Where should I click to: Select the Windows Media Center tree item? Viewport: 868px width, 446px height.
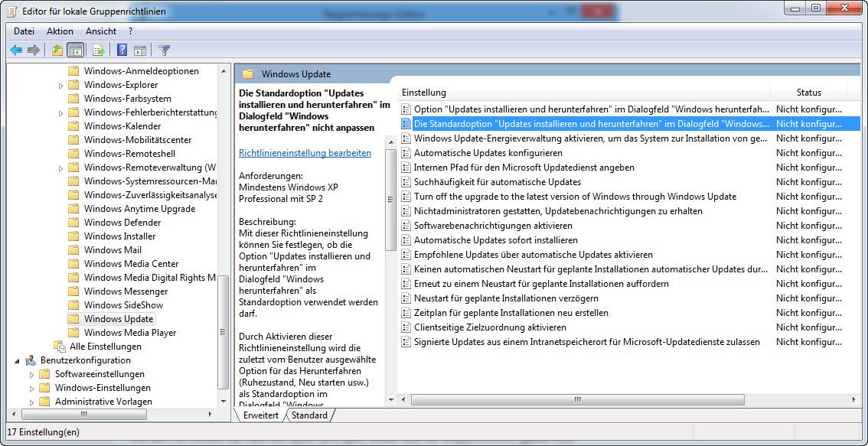coord(131,264)
